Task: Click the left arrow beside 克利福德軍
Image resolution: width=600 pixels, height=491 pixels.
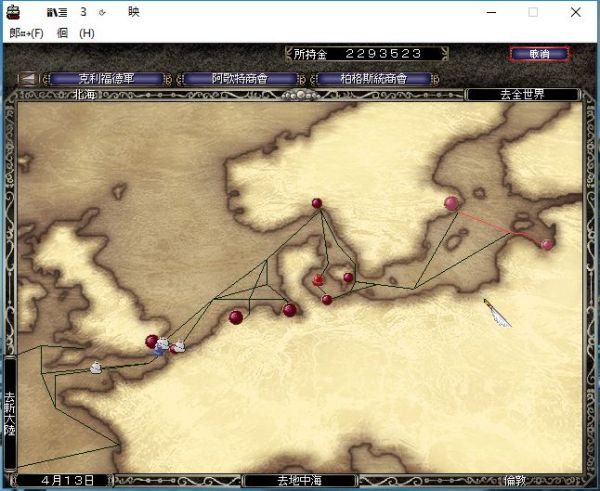Action: click(x=29, y=78)
